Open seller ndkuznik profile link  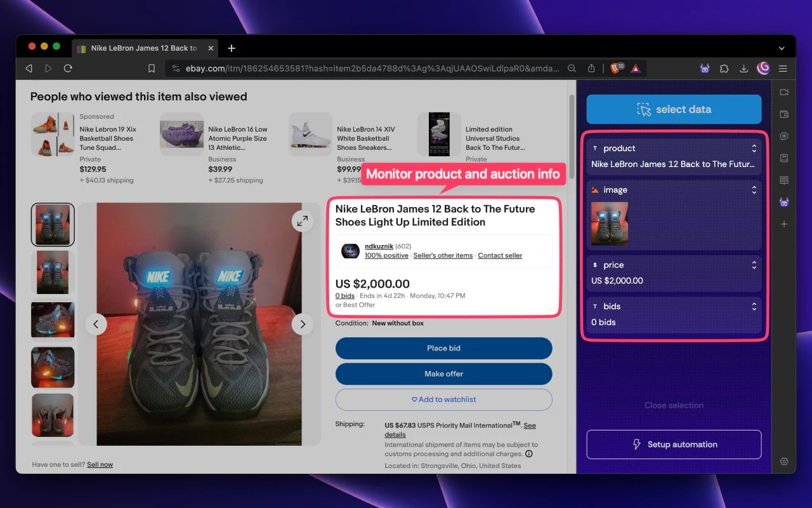tap(379, 246)
